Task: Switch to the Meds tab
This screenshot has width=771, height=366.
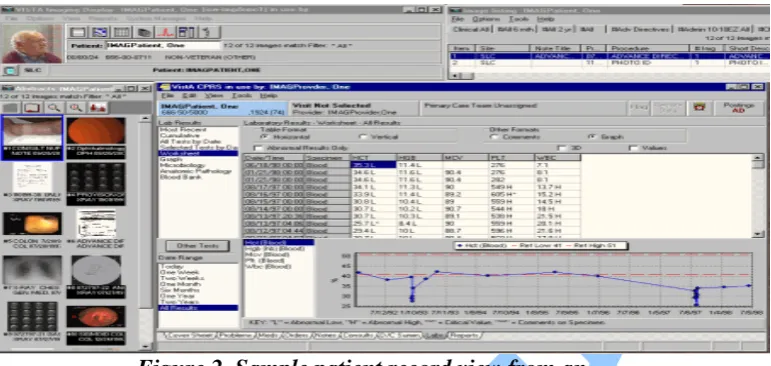Action: pos(268,336)
